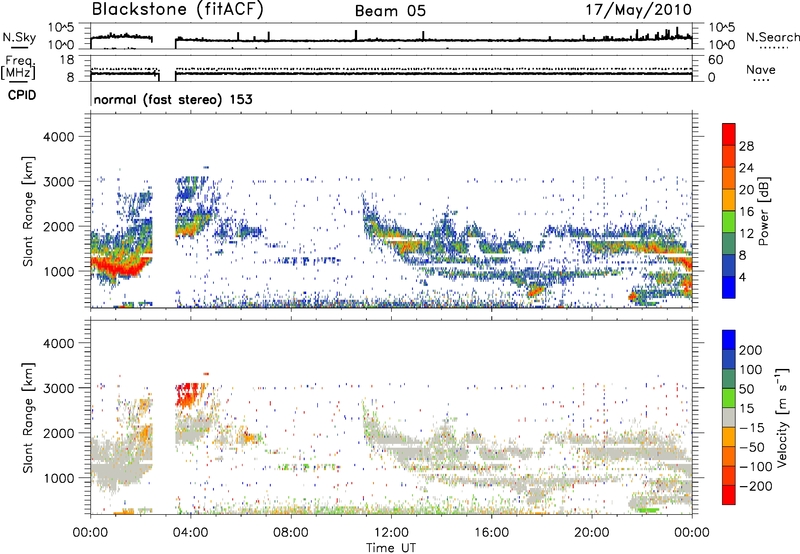Click the "20" power colorbar label
This screenshot has width=800, height=554.
click(x=746, y=190)
